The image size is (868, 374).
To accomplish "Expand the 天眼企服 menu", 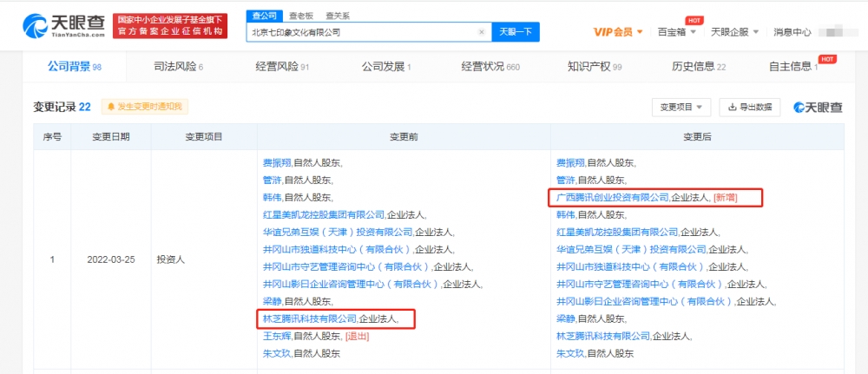I will pos(734,32).
